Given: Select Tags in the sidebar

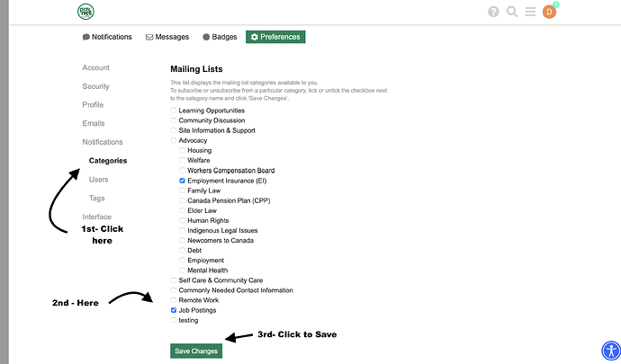Looking at the screenshot, I should point(97,199).
